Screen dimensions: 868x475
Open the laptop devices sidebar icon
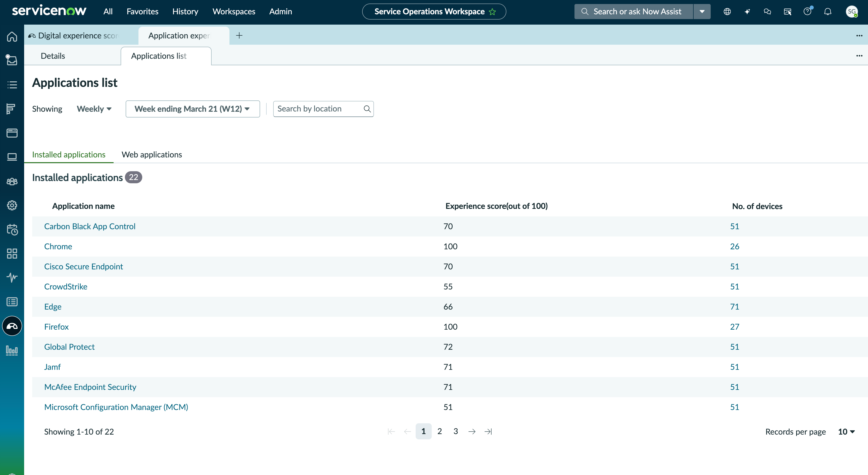(12, 157)
